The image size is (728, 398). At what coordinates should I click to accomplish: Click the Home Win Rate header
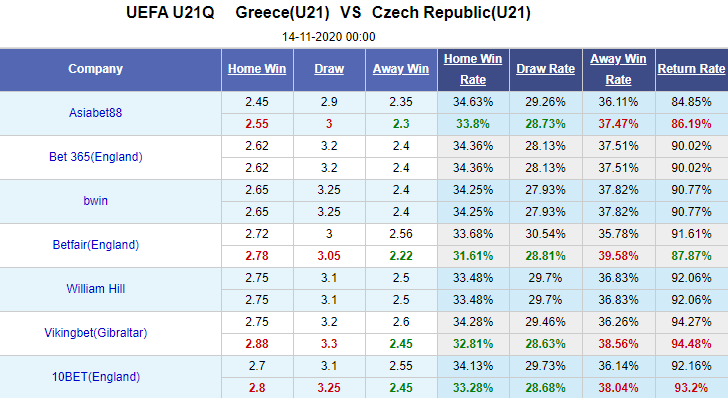(x=473, y=69)
